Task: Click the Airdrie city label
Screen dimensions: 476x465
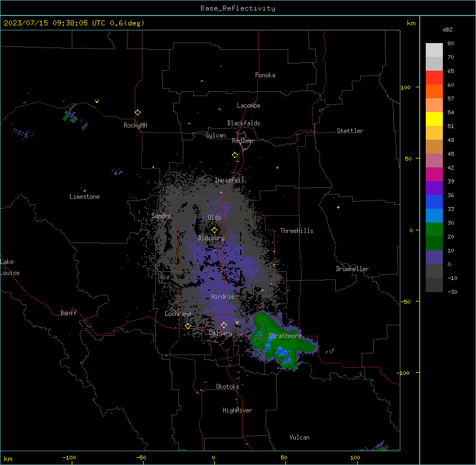Action: point(223,297)
